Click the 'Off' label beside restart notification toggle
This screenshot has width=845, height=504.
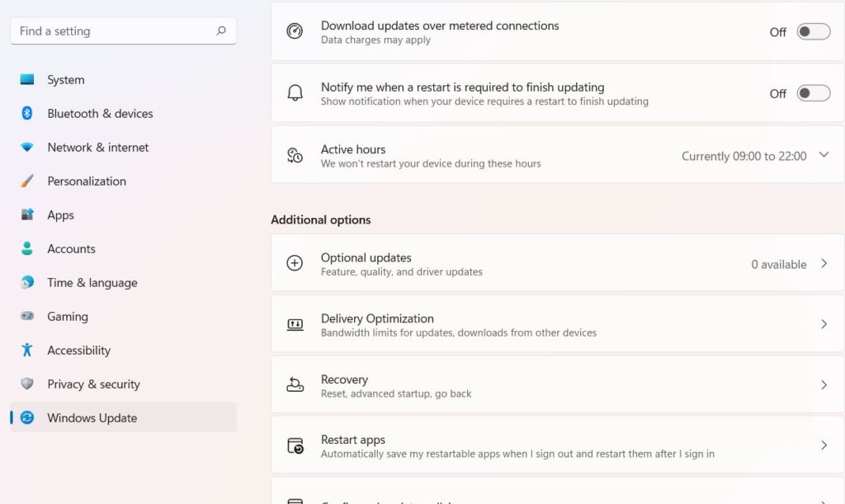tap(777, 94)
